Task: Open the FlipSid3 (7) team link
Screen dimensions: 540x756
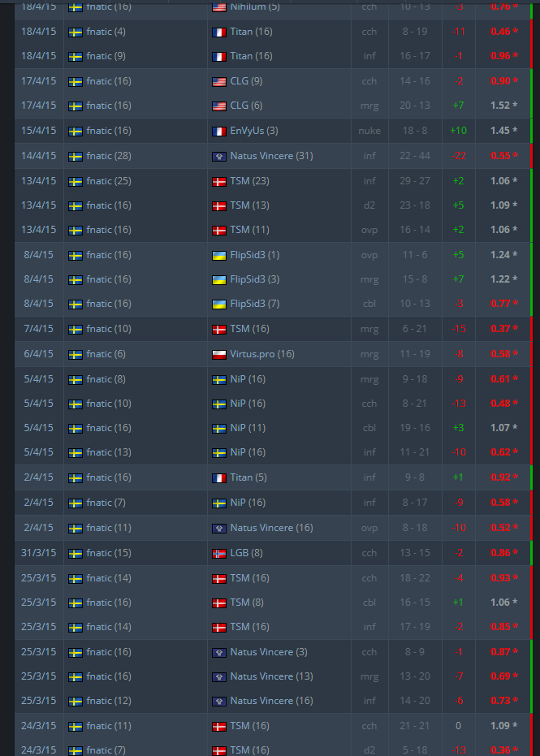Action: [x=255, y=304]
